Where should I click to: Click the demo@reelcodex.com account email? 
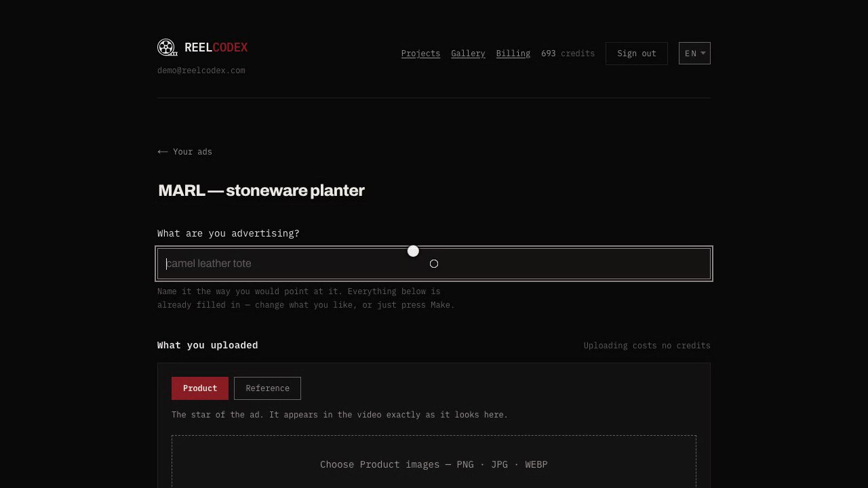point(201,70)
